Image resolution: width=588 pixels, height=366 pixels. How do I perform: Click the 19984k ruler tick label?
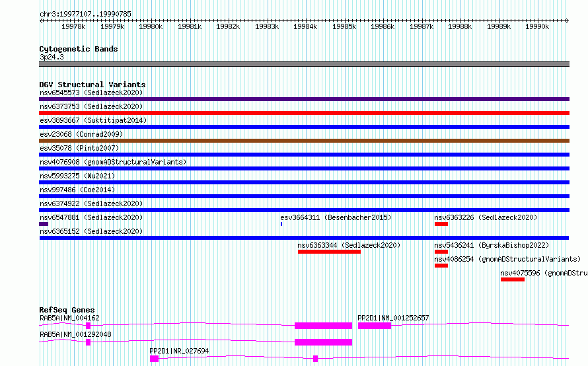coord(305,26)
